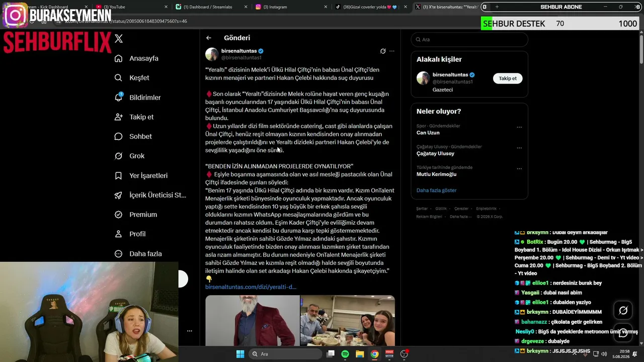Open Spotify from the taskbar
The image size is (644, 362).
click(345, 354)
